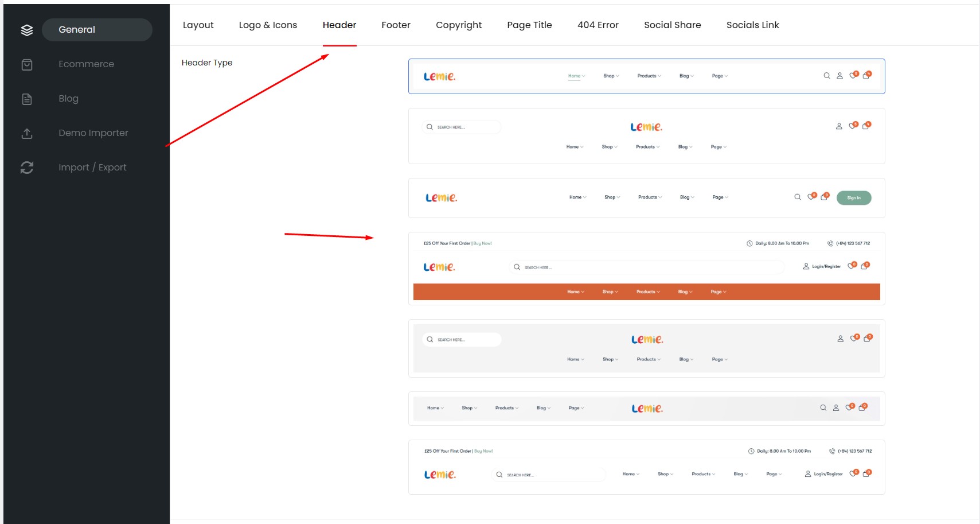Switch to the Footer tab
The width and height of the screenshot is (980, 524).
coord(396,25)
